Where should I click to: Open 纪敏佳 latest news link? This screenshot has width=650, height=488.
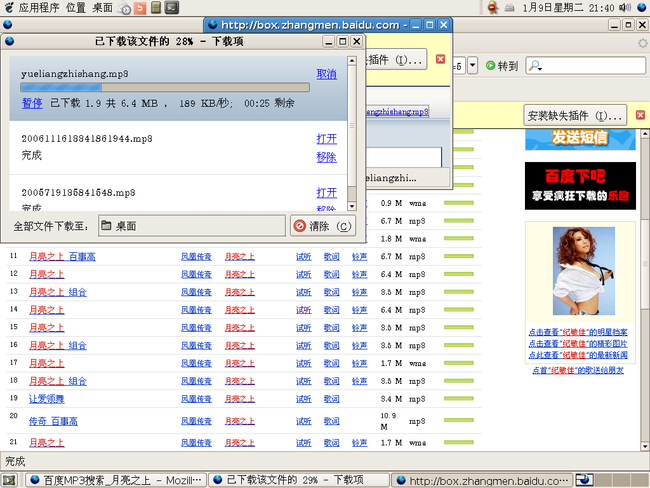pos(578,355)
